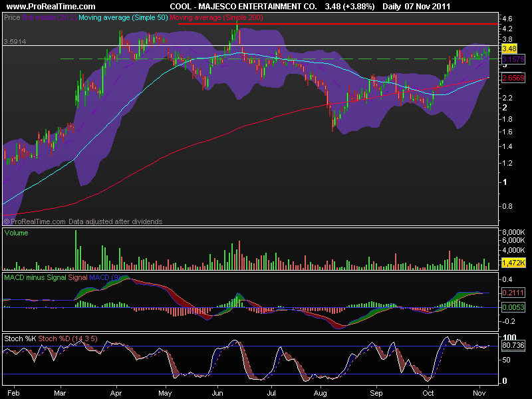Click the Nov label on the time axis
This screenshot has height=399, width=532.
pyautogui.click(x=479, y=393)
